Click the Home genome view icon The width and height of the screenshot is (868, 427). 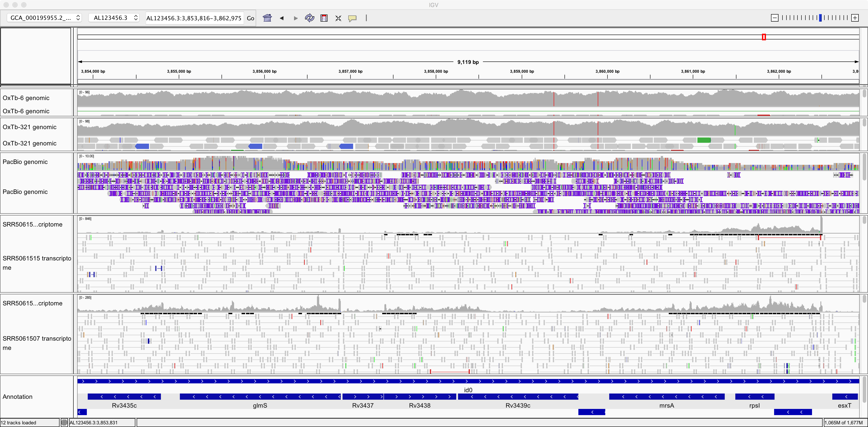coord(267,18)
